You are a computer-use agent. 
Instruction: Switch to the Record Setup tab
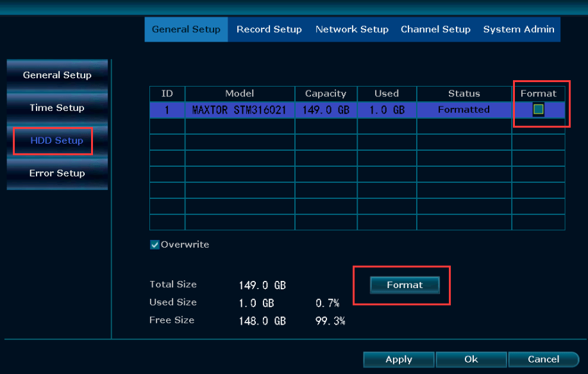[x=269, y=30]
